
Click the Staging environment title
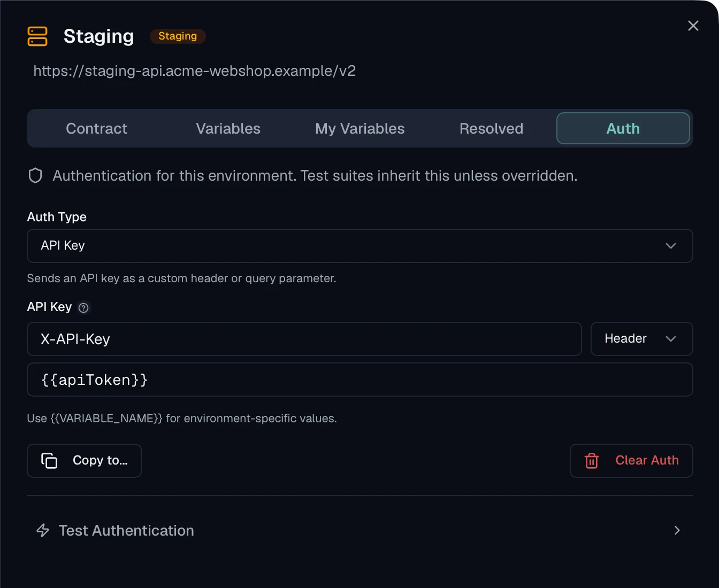pyautogui.click(x=98, y=36)
